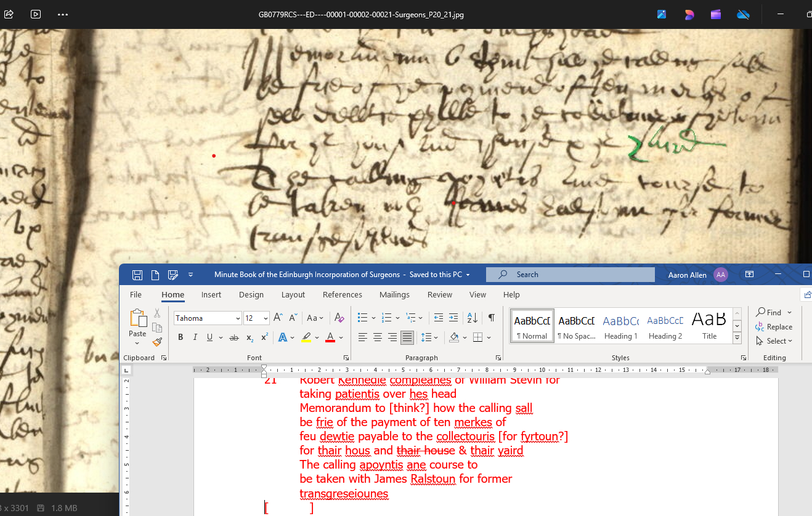The width and height of the screenshot is (812, 516).
Task: Open the Tahoma font name dropdown
Action: [238, 318]
